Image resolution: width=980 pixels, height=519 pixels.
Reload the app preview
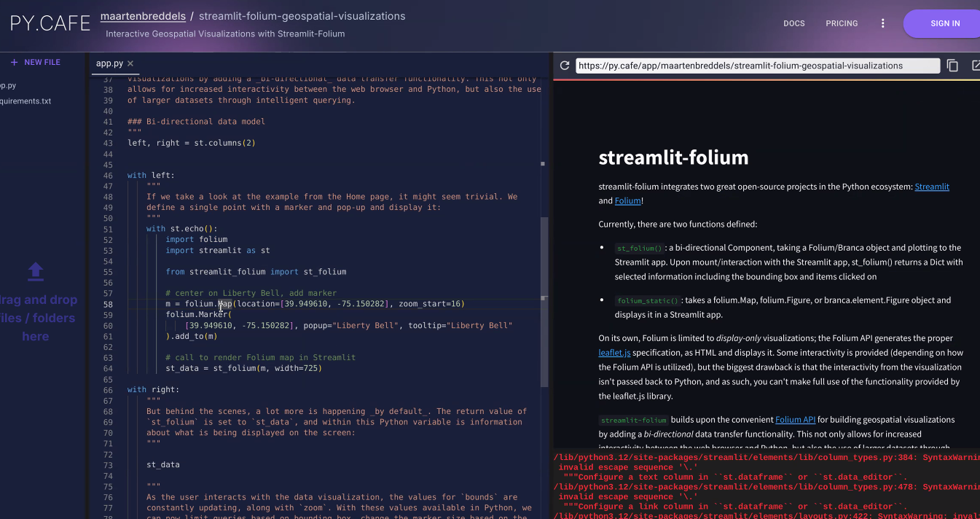pyautogui.click(x=565, y=66)
